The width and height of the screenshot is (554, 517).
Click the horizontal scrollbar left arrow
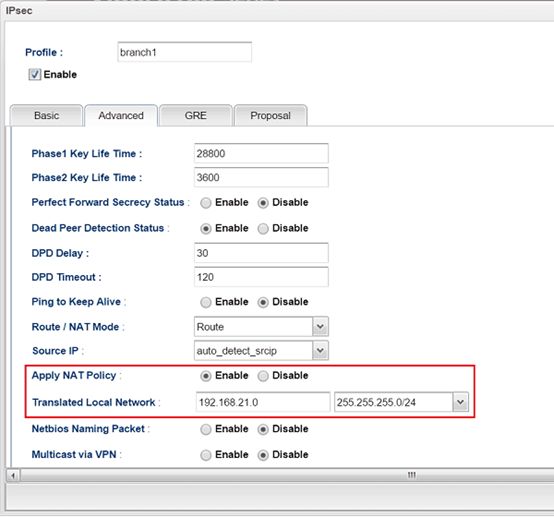point(13,476)
